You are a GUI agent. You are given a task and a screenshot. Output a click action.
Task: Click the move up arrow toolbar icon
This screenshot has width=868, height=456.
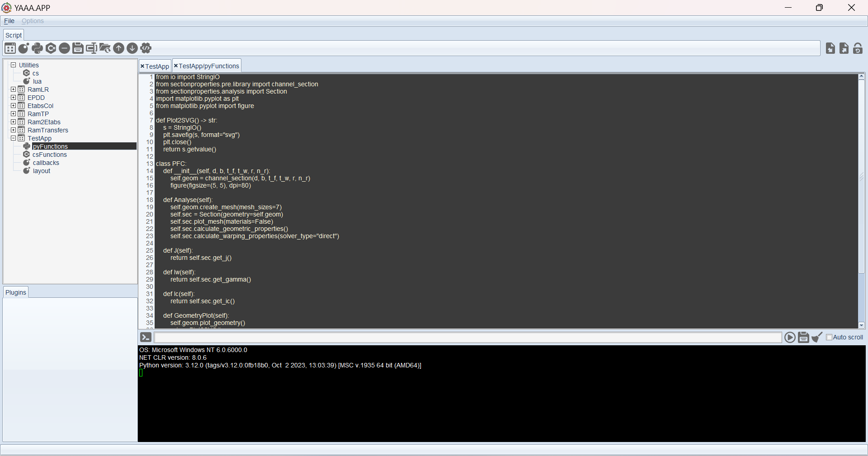(118, 48)
